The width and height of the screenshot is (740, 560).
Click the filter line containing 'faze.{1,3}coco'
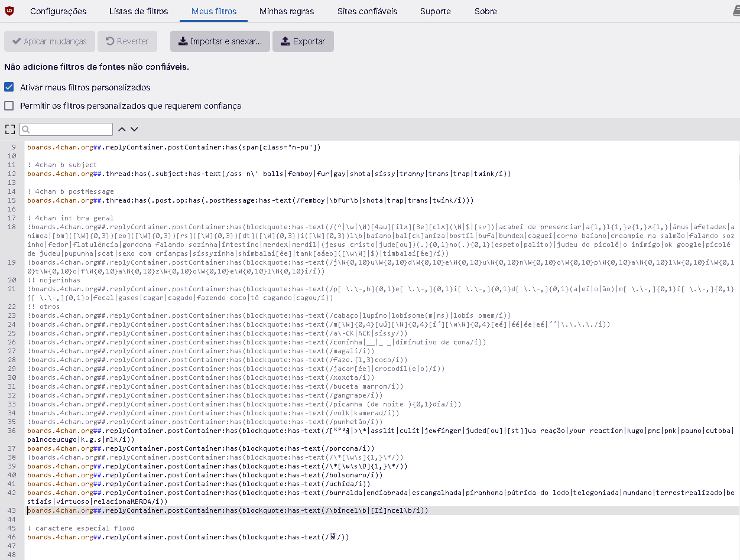(x=217, y=360)
